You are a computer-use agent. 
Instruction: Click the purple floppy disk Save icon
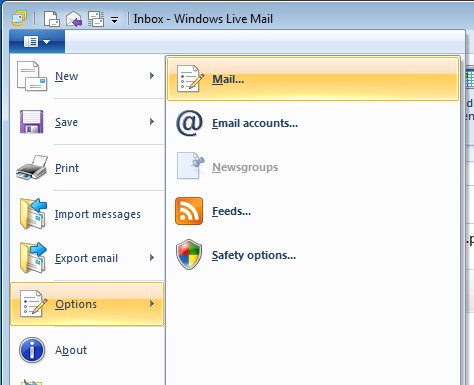[31, 122]
